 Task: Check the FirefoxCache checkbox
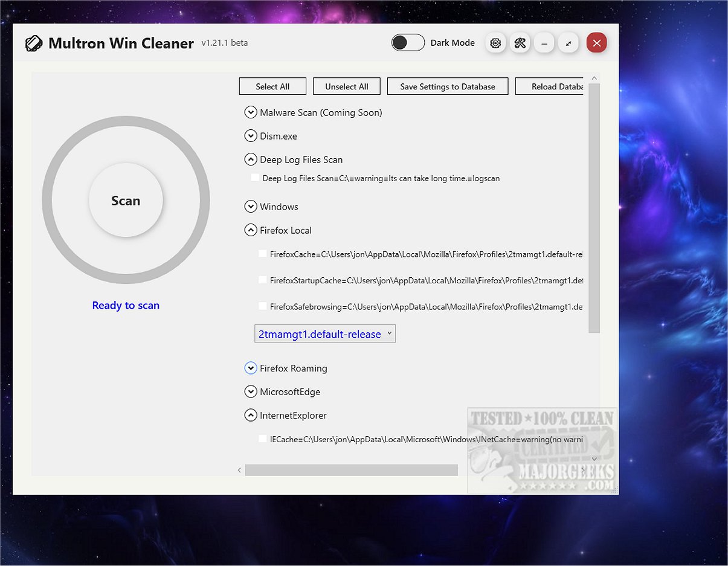[x=263, y=254]
